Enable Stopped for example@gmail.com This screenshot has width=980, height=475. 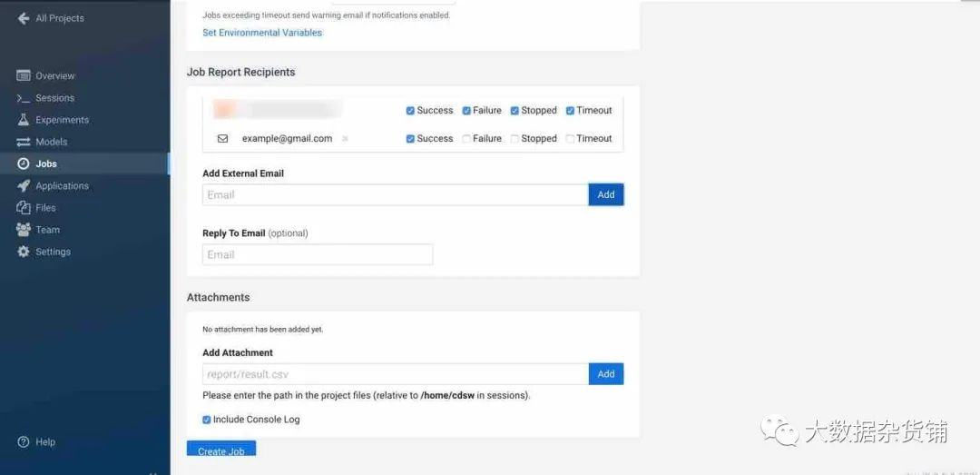pyautogui.click(x=515, y=139)
